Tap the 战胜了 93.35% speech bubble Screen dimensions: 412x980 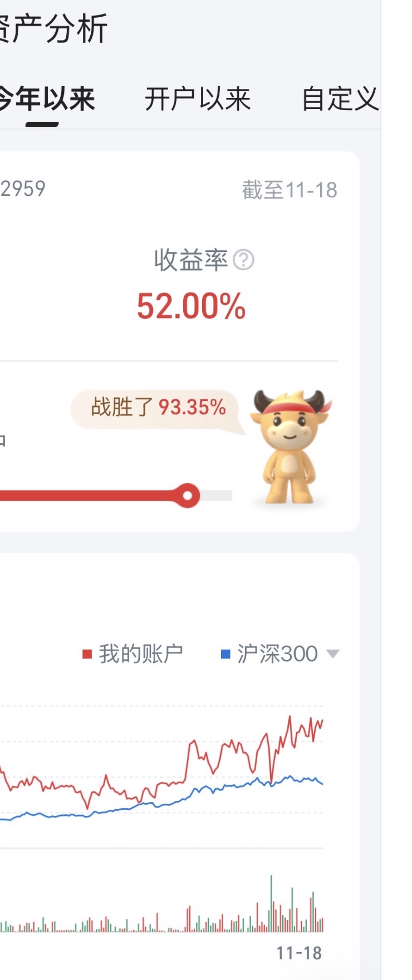click(x=156, y=409)
